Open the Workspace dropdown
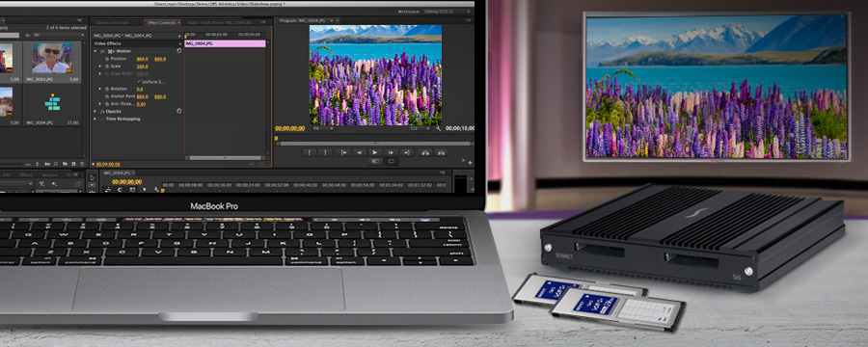 (x=448, y=12)
